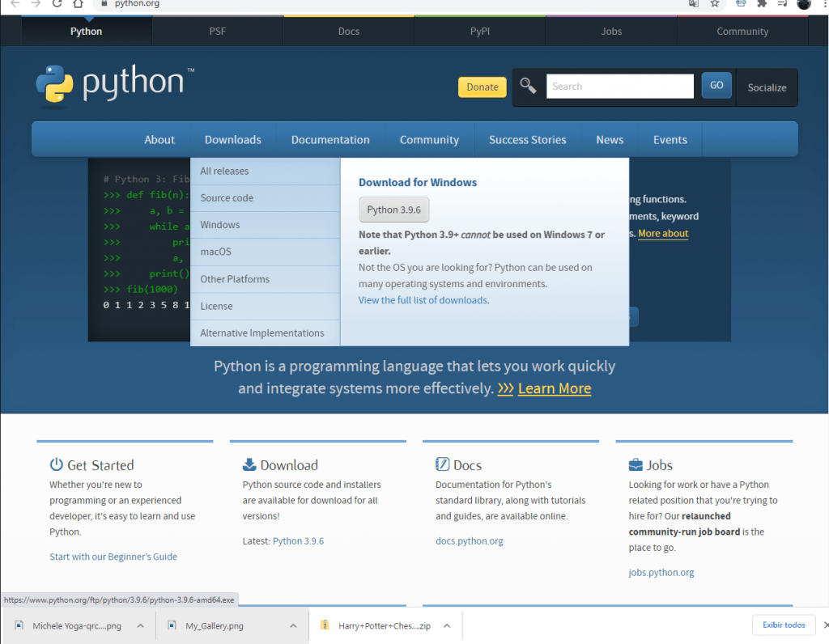The width and height of the screenshot is (829, 644).
Task: Open the News nav menu
Action: pos(610,140)
